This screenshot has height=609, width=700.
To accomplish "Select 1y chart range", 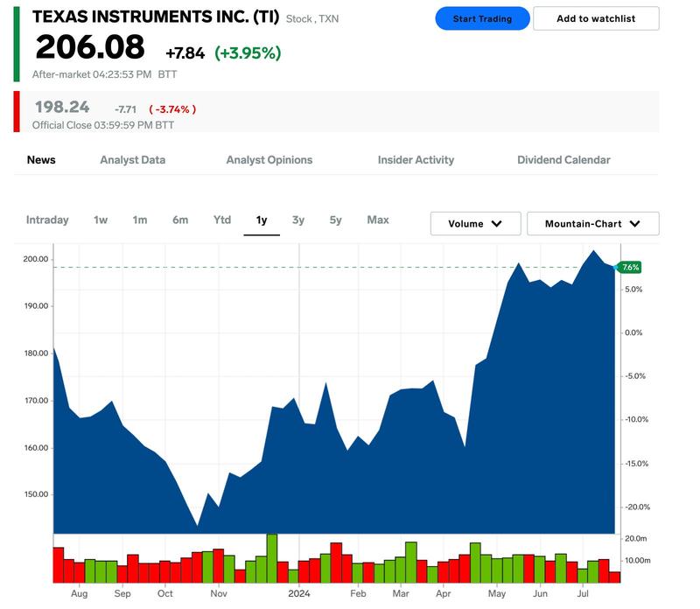I will [x=262, y=220].
